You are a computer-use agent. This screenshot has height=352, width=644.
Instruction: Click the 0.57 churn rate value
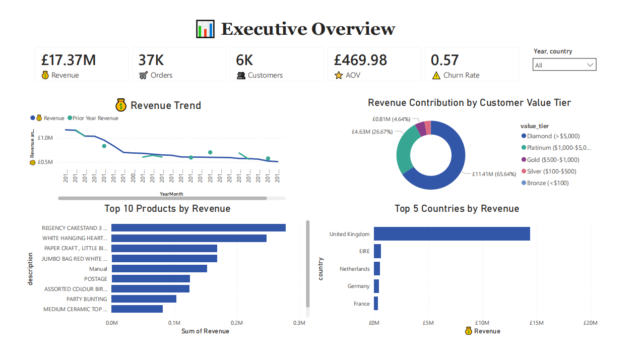[445, 60]
